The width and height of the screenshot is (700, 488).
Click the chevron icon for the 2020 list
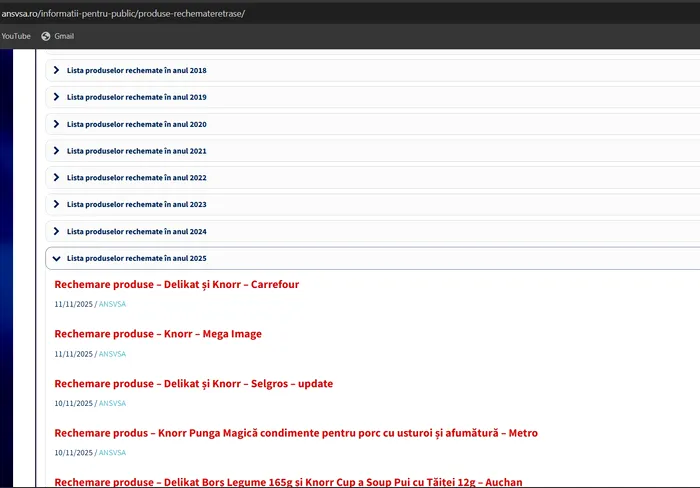57,124
